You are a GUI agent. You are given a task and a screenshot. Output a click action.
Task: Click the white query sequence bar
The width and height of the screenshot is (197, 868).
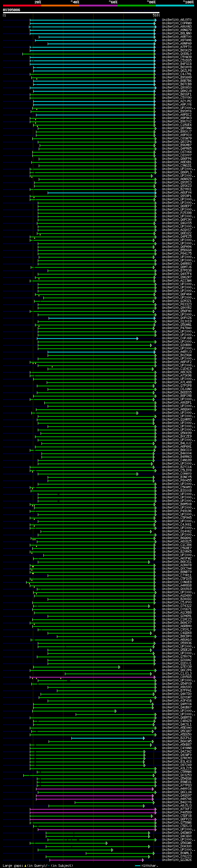tap(81, 13)
